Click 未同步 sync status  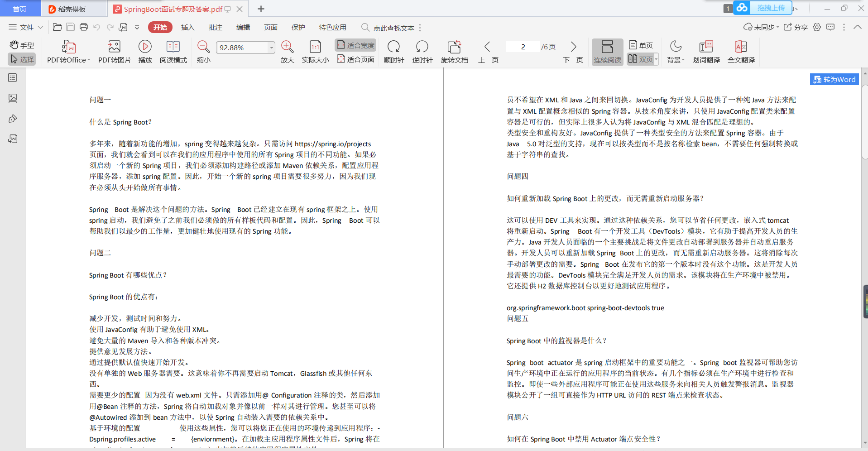tap(761, 27)
